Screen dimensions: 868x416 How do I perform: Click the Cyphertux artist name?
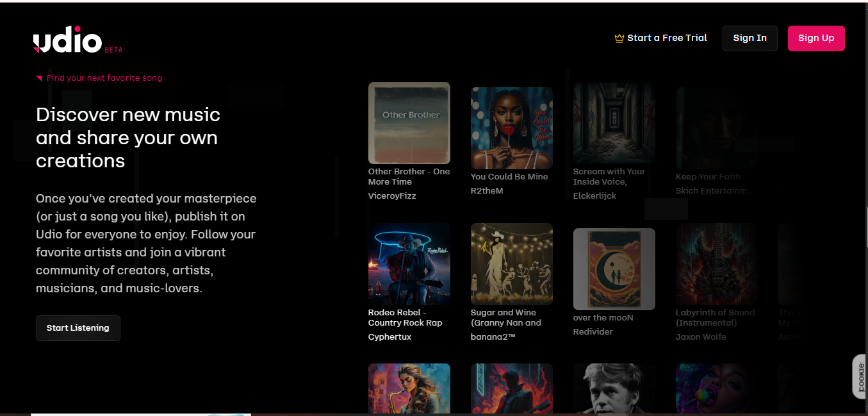click(x=389, y=337)
